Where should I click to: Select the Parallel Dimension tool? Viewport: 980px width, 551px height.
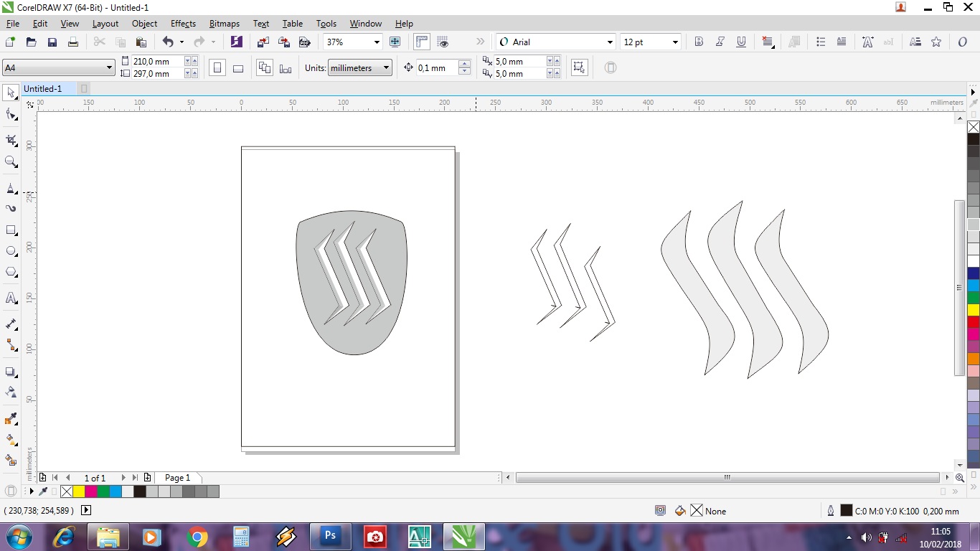coord(11,324)
